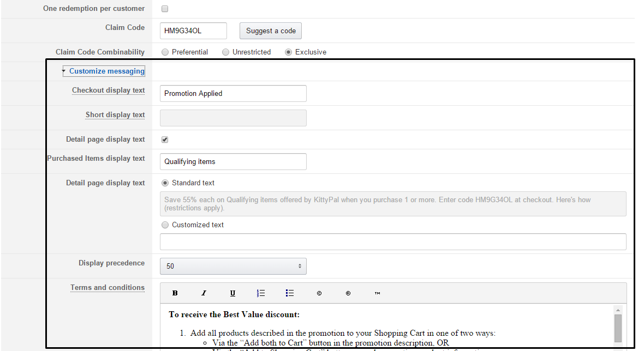Click Suggest a code button
This screenshot has height=351, width=644.
pos(271,31)
